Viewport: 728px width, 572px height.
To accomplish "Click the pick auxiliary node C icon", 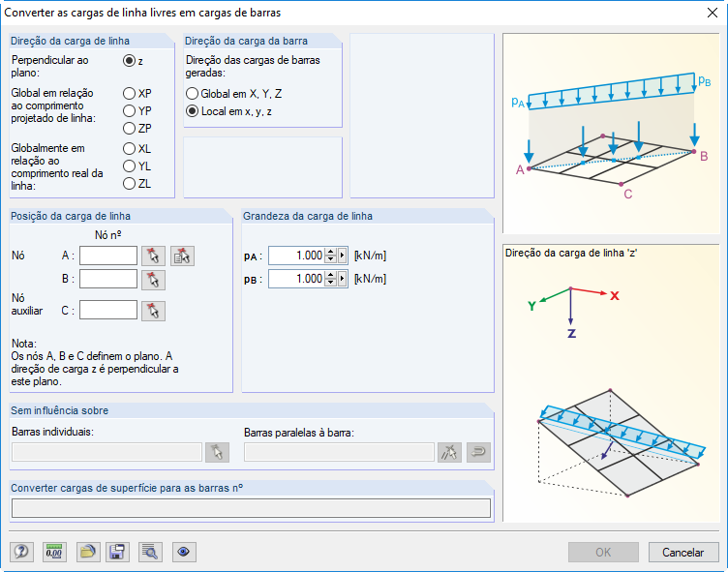I will [x=153, y=311].
